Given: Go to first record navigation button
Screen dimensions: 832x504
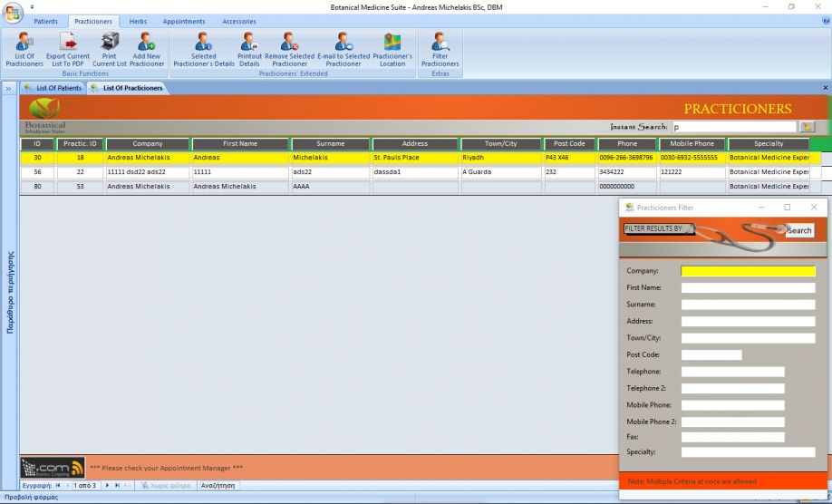Looking at the screenshot, I should coord(58,486).
